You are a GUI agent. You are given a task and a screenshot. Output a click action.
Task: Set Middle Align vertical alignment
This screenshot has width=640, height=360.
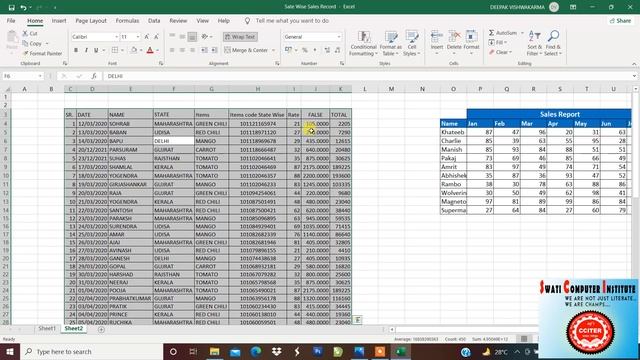tap(182, 37)
